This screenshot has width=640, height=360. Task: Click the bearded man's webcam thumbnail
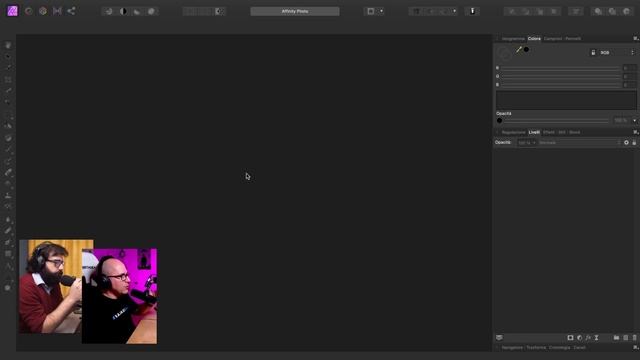pos(51,287)
